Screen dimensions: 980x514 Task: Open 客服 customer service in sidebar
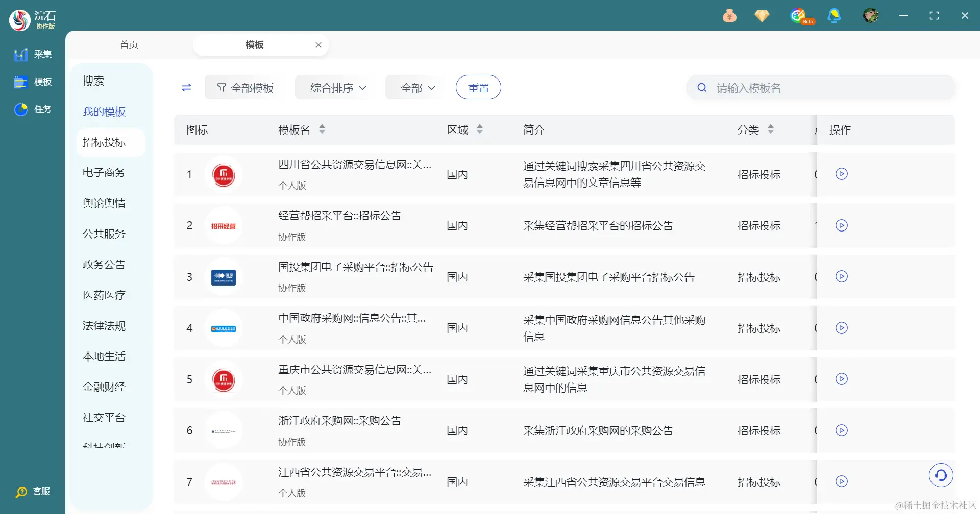[33, 492]
